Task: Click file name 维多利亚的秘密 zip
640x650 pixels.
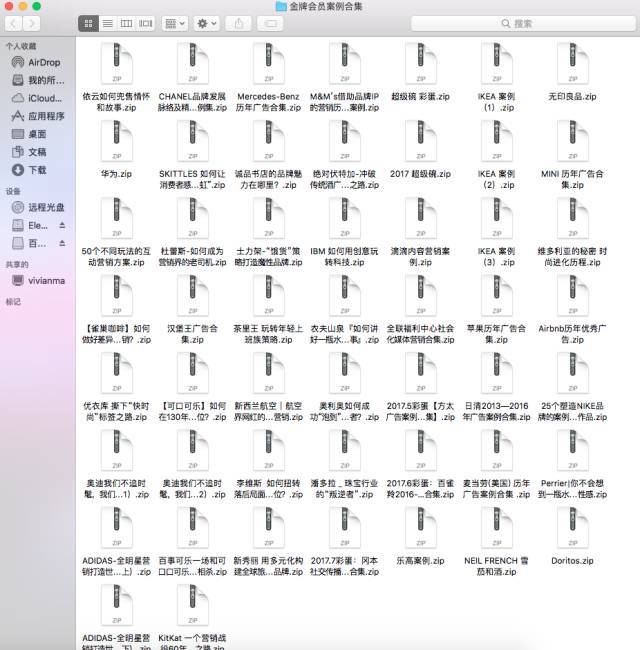Action: coord(572,257)
